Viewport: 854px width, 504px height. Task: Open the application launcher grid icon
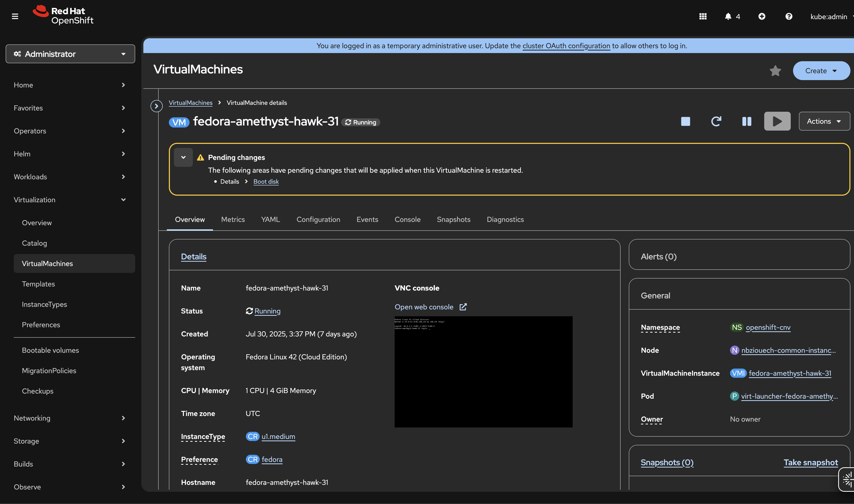(x=702, y=16)
